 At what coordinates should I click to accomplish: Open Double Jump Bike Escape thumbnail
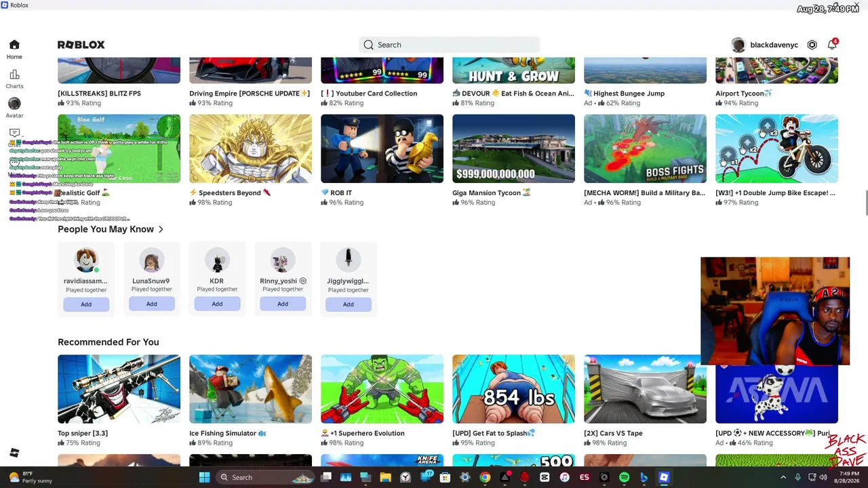pyautogui.click(x=776, y=149)
